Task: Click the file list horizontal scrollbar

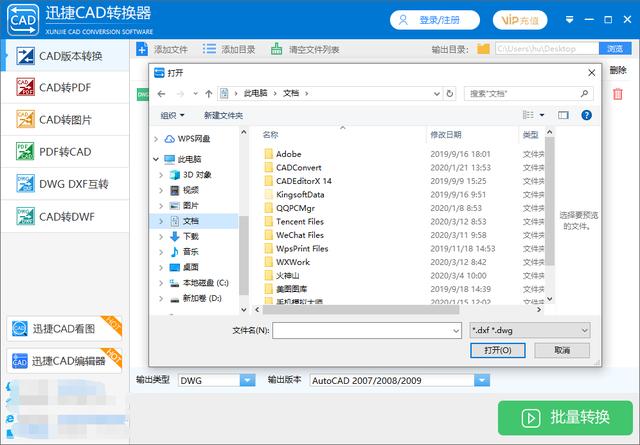Action: point(360,310)
